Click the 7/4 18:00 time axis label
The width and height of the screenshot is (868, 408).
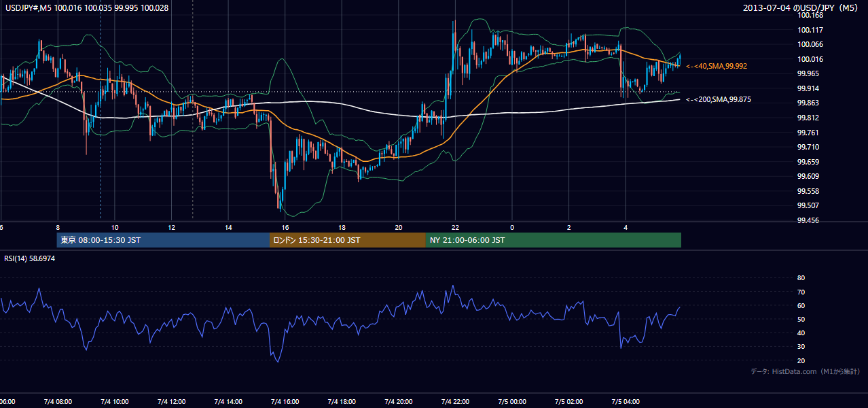click(x=342, y=402)
